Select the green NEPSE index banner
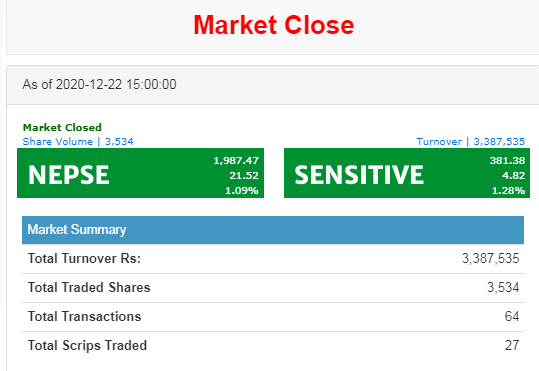Image resolution: width=539 pixels, height=371 pixels. pyautogui.click(x=141, y=173)
